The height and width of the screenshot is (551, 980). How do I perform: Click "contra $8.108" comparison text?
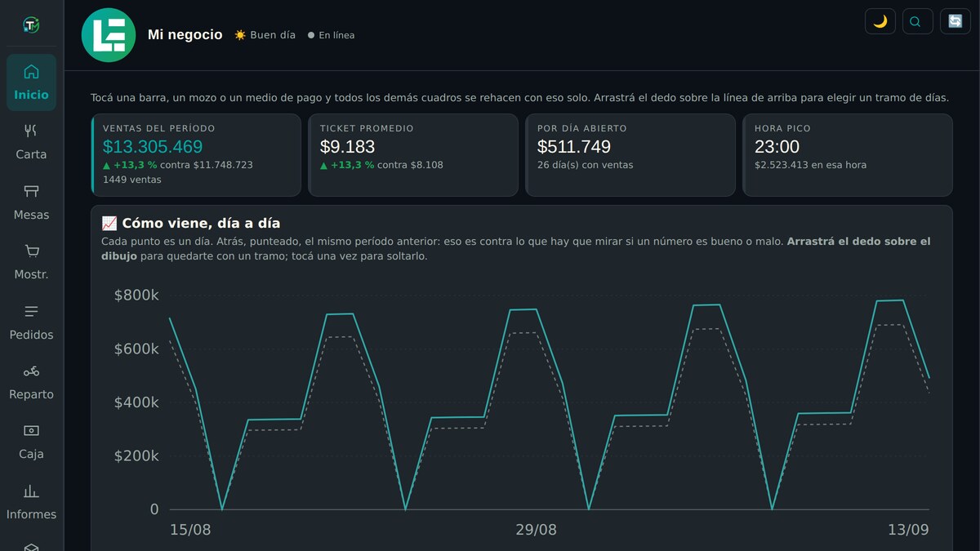[x=411, y=165]
